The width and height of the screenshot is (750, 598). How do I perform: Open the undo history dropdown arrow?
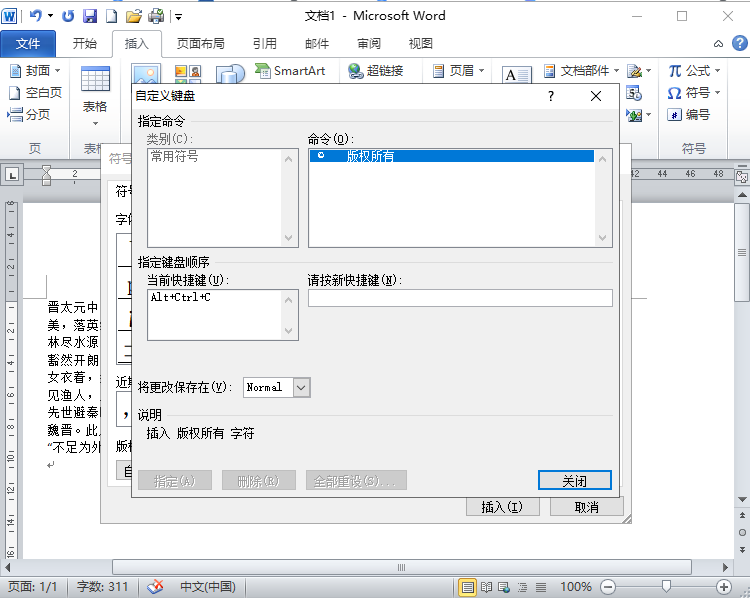(x=50, y=16)
